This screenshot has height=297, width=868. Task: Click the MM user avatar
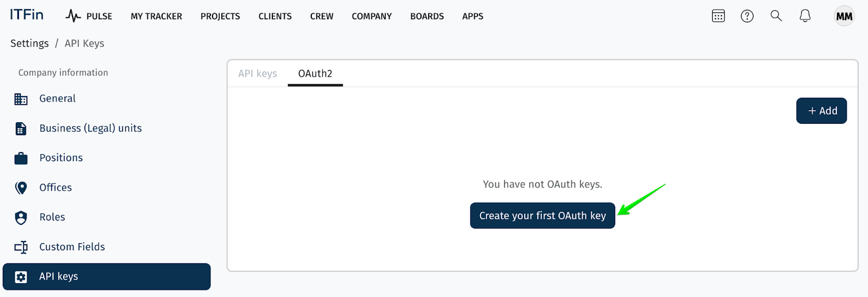point(844,16)
